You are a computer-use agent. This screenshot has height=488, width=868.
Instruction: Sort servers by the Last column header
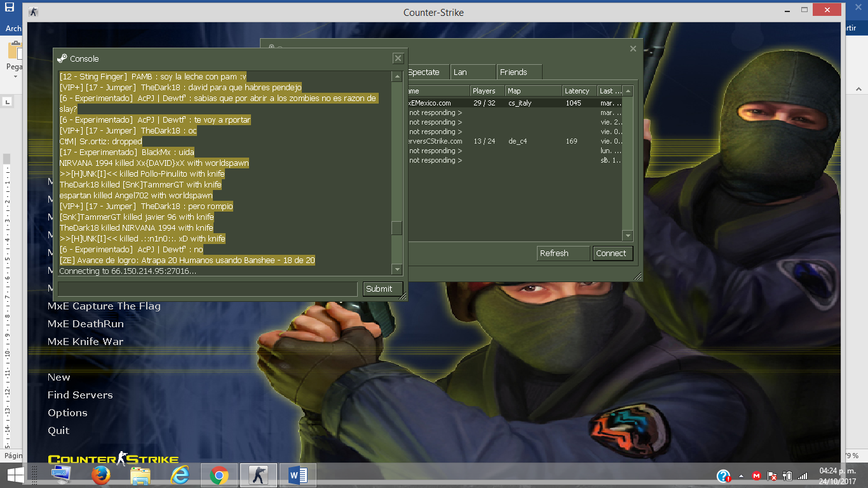point(609,91)
